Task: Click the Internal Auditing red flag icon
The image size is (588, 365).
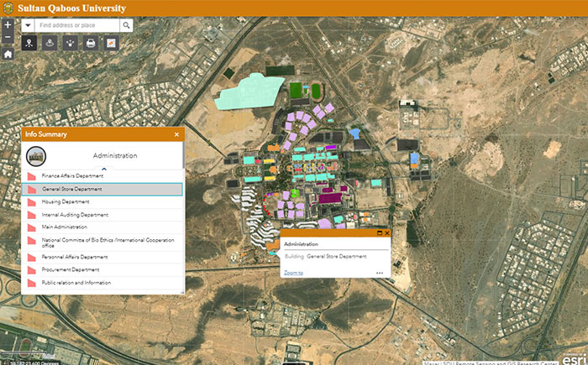Action: click(32, 215)
